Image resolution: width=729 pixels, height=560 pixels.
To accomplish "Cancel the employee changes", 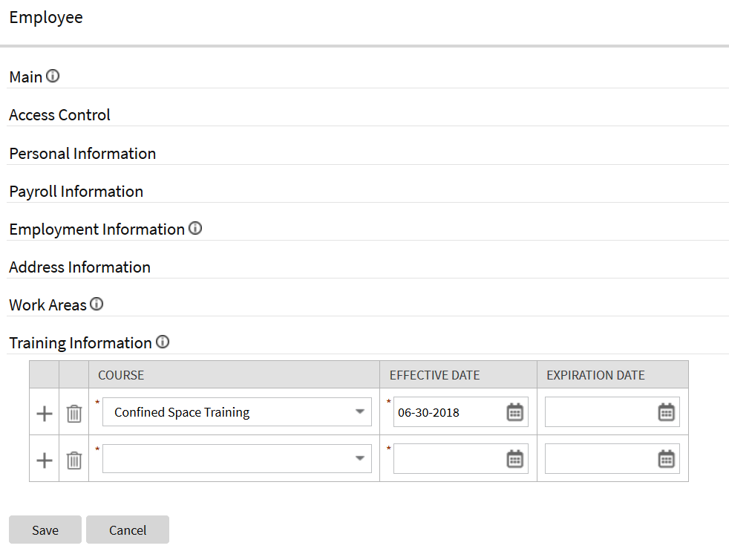I will coord(127,530).
